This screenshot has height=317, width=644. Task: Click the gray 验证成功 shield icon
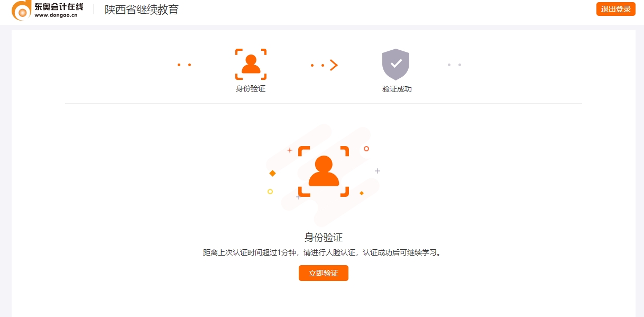(x=396, y=64)
